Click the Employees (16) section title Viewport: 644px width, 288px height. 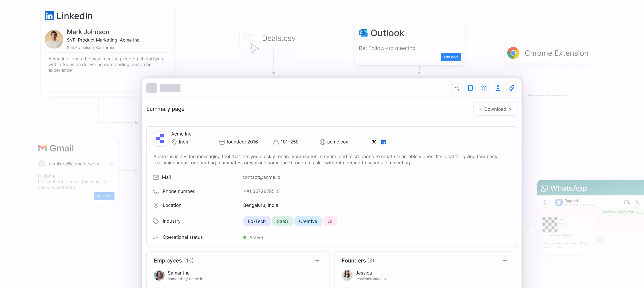click(x=174, y=261)
